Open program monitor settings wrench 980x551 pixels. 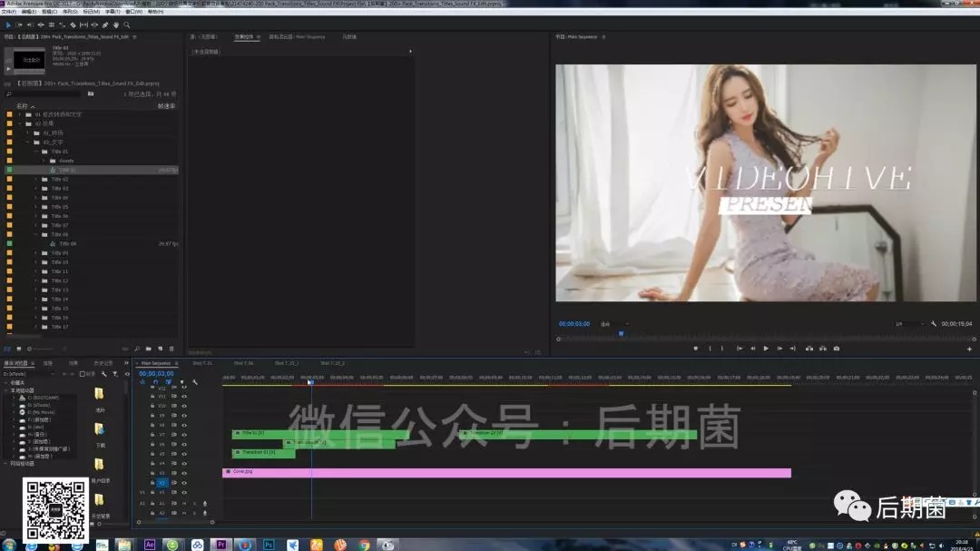[934, 324]
